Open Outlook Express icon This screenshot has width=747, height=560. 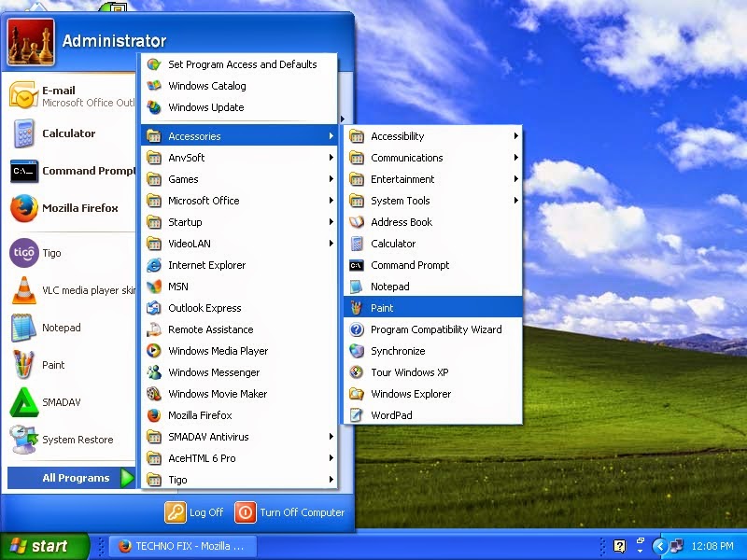point(154,308)
